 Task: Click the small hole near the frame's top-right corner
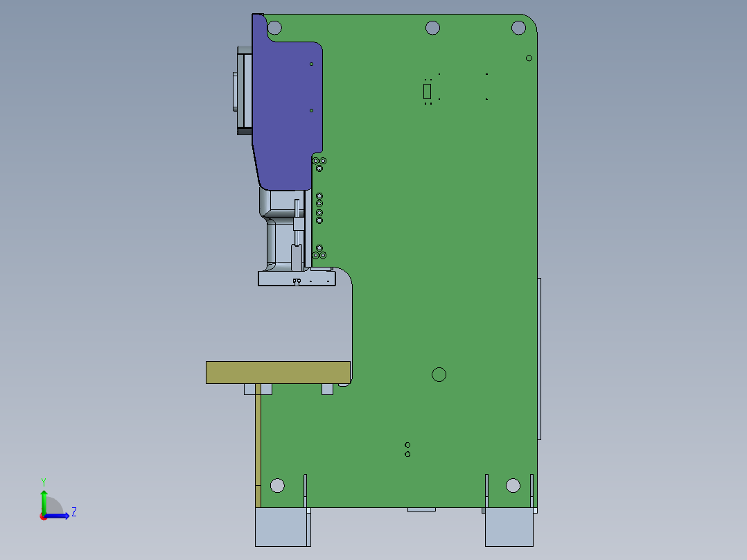tap(528, 56)
